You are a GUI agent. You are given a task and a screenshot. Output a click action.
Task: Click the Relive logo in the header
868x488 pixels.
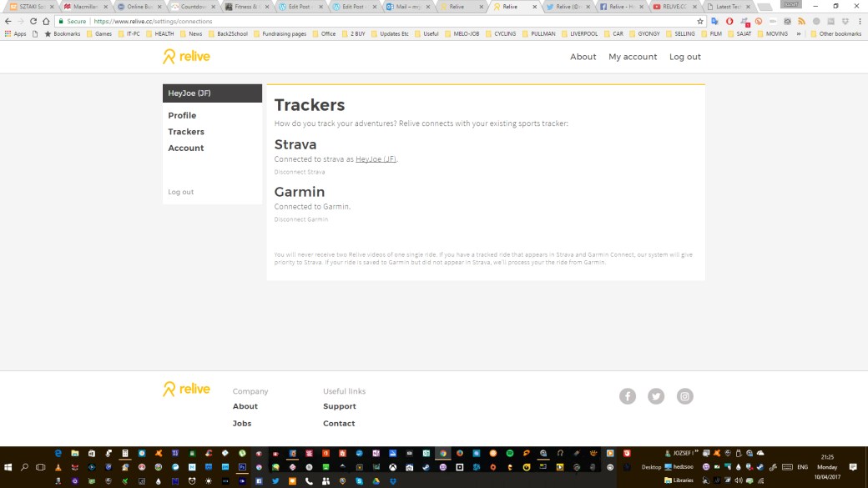(x=186, y=57)
